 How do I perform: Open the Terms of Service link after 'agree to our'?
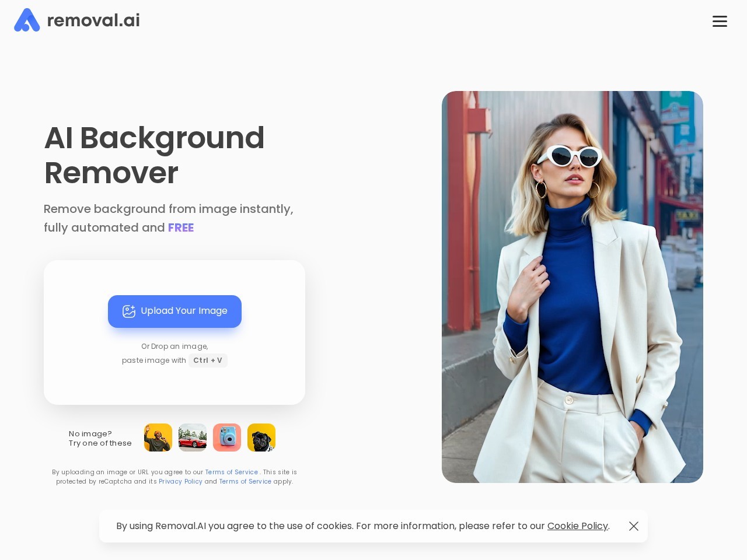click(x=232, y=473)
